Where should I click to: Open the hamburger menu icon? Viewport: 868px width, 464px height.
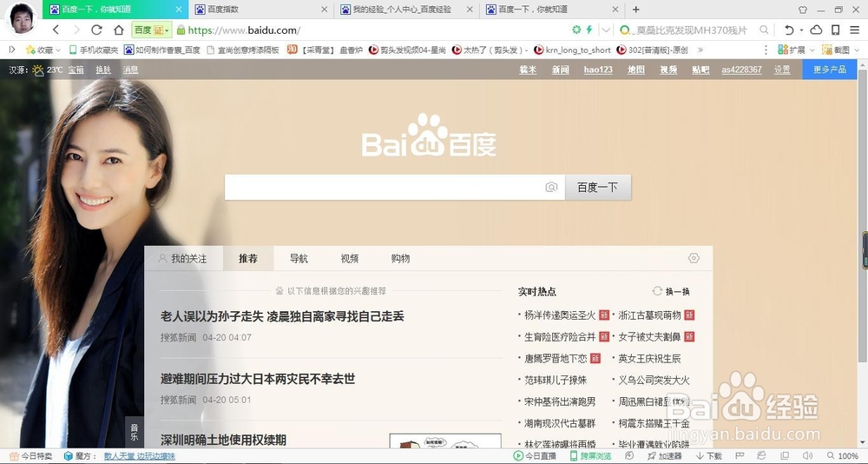coord(855,30)
